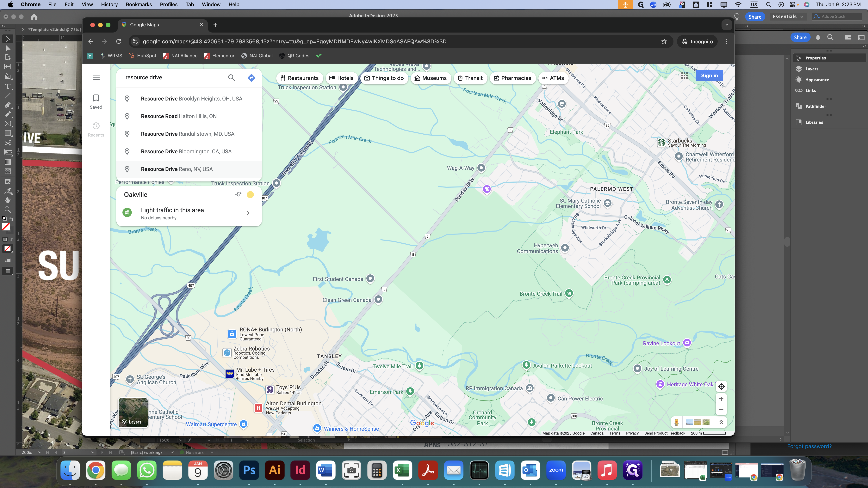Select the Rectangle Frame tool in InDesign
The image size is (868, 488).
click(x=7, y=124)
